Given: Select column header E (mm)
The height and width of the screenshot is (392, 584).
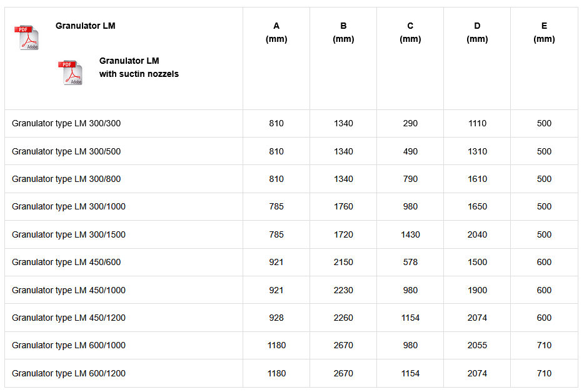Looking at the screenshot, I should pyautogui.click(x=544, y=33).
